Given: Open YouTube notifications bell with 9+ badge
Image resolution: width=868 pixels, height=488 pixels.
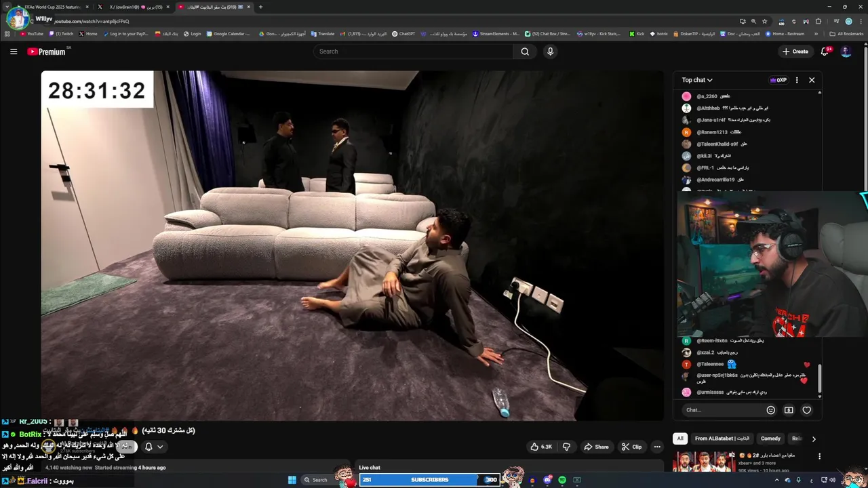Looking at the screenshot, I should (825, 52).
